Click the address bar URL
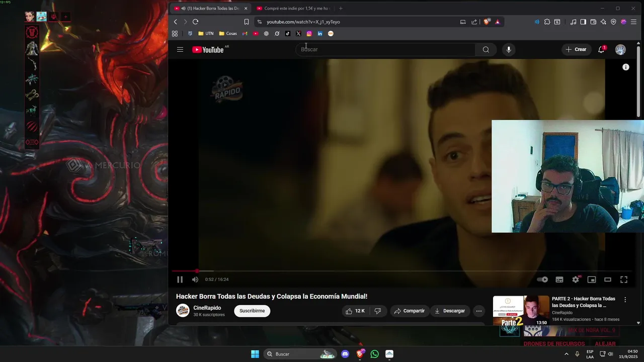 [303, 22]
